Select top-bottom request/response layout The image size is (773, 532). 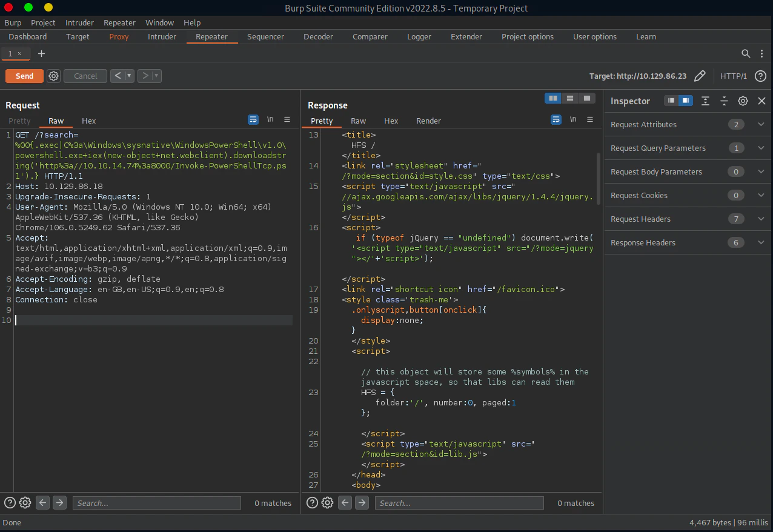click(x=569, y=98)
